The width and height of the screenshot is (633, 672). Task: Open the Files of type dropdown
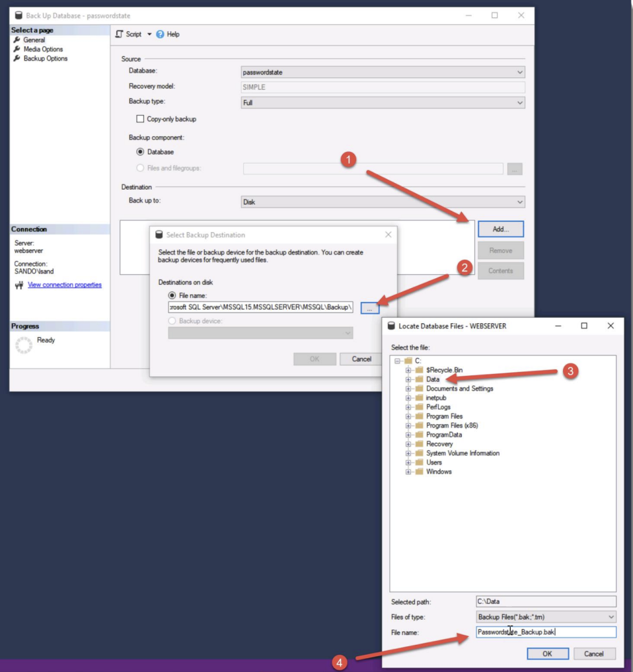(546, 616)
